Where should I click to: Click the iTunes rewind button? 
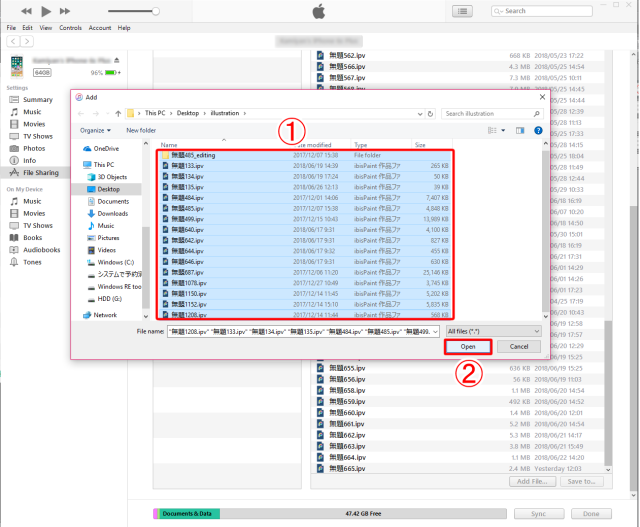27,11
